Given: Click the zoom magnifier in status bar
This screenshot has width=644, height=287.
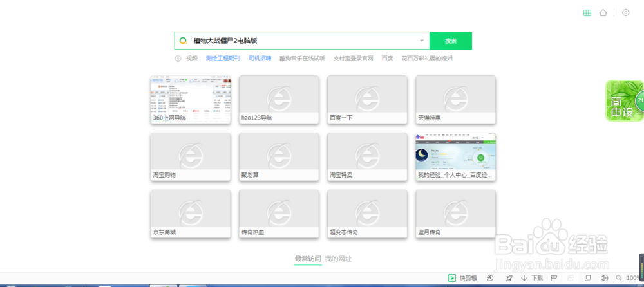Looking at the screenshot, I should pos(618,278).
